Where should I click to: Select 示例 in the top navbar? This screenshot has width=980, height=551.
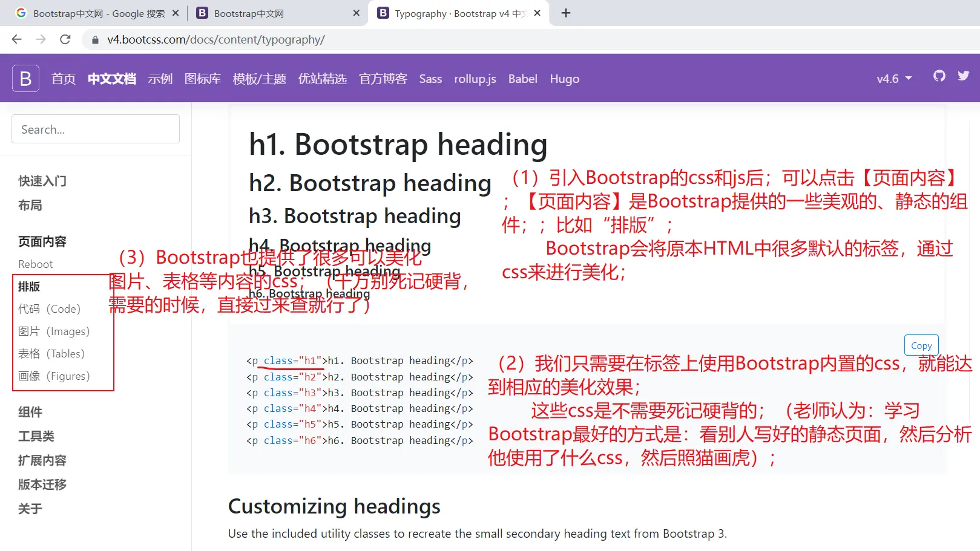(160, 79)
